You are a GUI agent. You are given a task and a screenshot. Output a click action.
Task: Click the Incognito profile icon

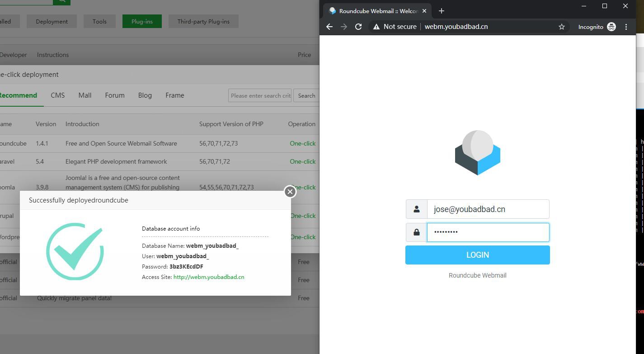(x=611, y=27)
